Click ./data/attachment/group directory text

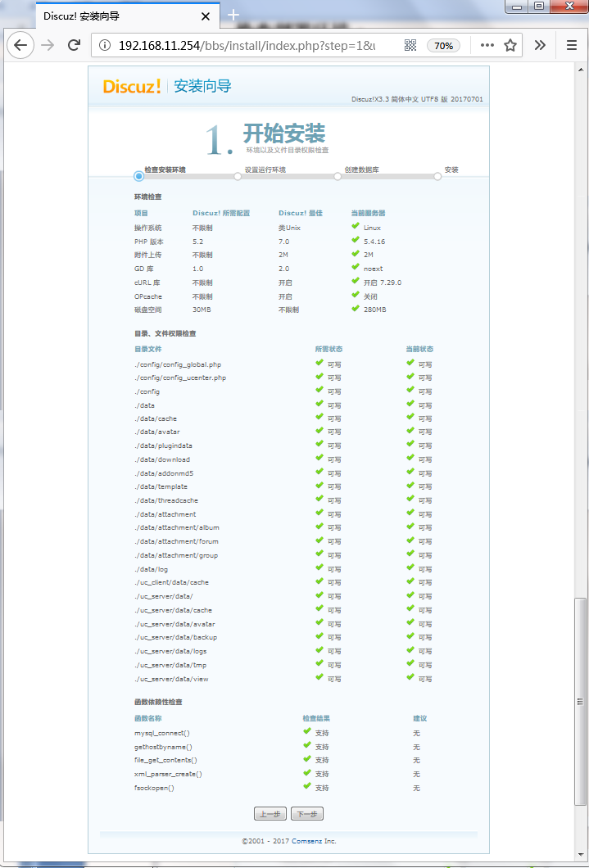point(176,555)
